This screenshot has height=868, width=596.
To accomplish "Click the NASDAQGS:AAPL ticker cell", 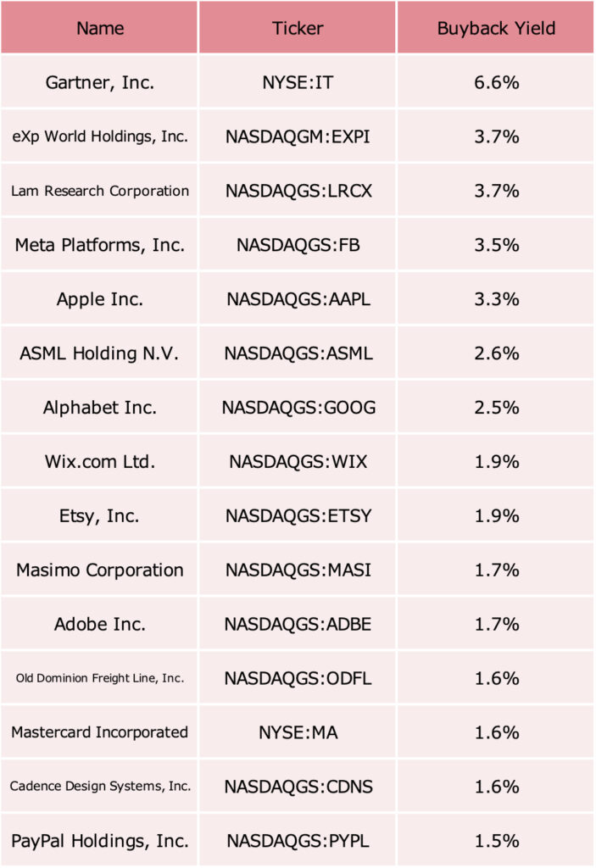I will (298, 299).
